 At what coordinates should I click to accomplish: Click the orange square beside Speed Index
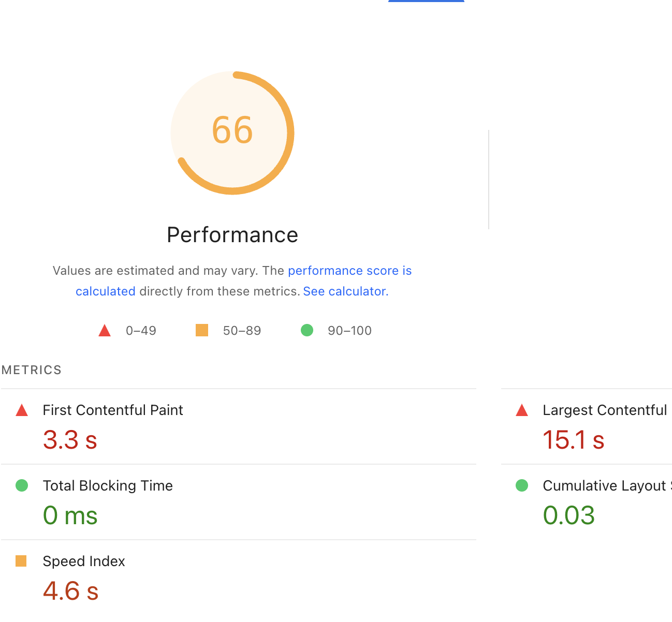21,561
